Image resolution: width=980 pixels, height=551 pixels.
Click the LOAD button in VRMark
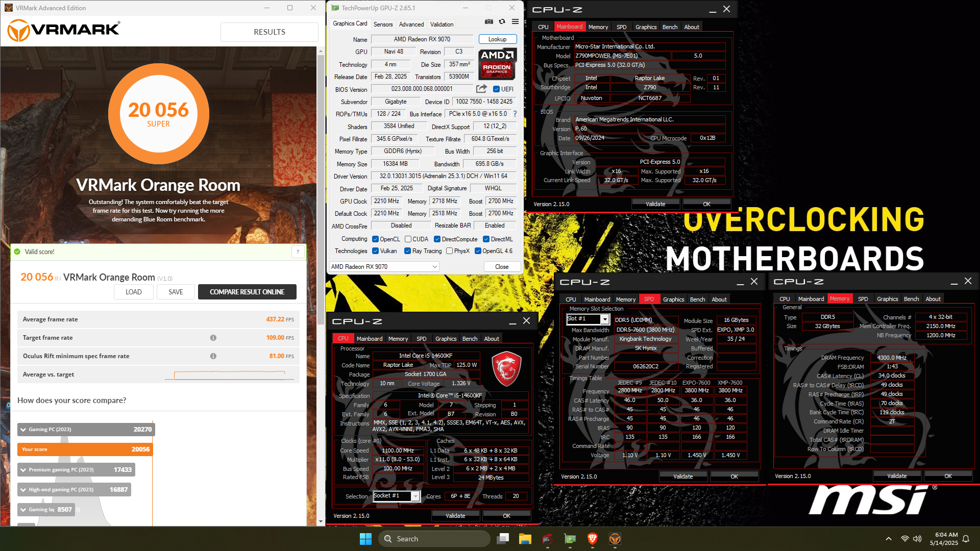coord(134,292)
